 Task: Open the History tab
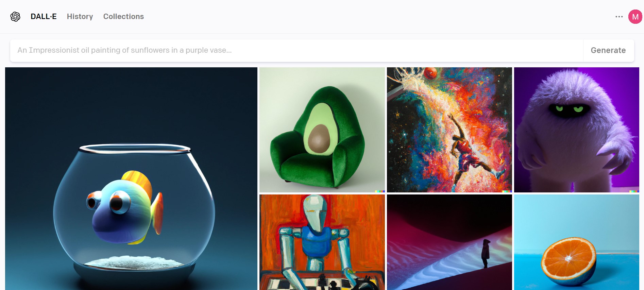point(80,16)
